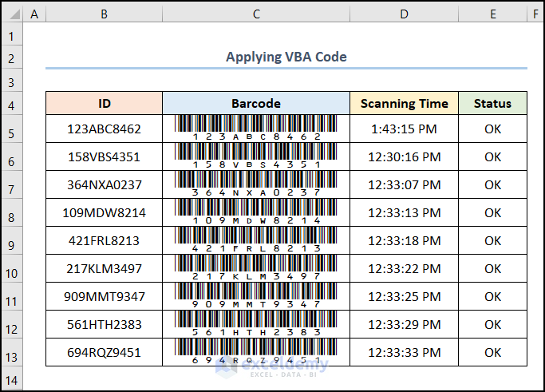Click the barcode image for 694RQZ9451
The height and width of the screenshot is (392, 545).
[255, 352]
